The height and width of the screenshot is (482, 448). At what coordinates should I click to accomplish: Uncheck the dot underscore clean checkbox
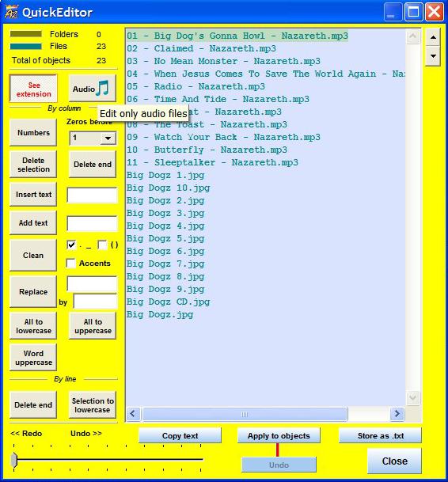pos(71,245)
